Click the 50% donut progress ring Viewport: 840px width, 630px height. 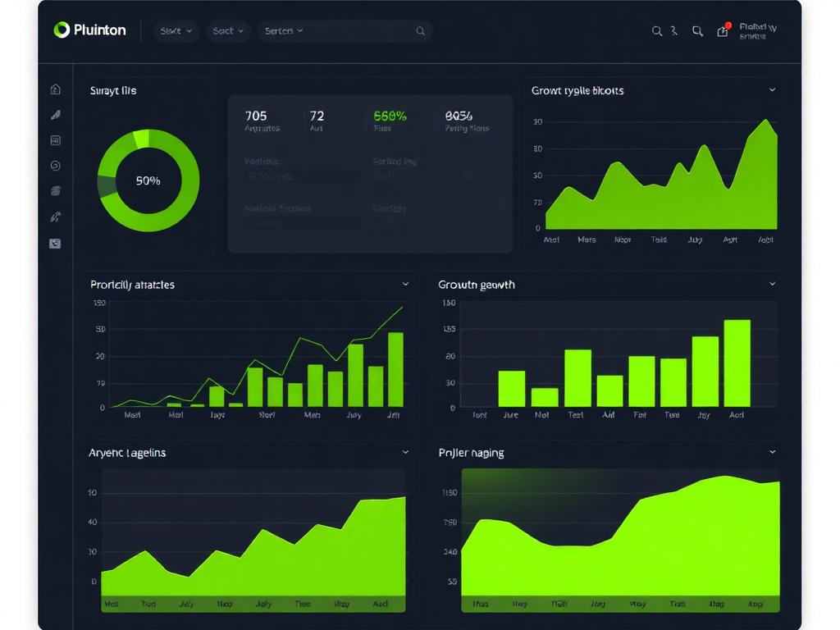pyautogui.click(x=148, y=180)
